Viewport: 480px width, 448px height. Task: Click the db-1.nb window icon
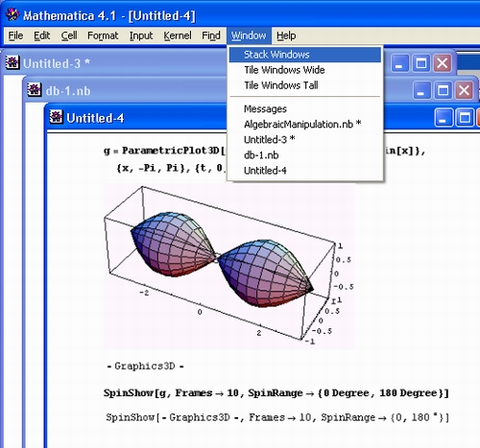click(34, 90)
